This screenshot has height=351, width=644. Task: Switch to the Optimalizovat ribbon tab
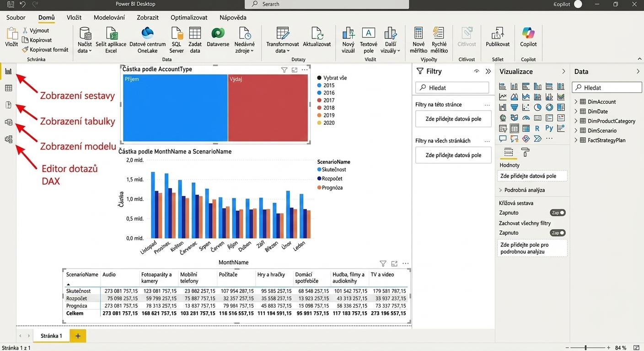[x=189, y=17]
